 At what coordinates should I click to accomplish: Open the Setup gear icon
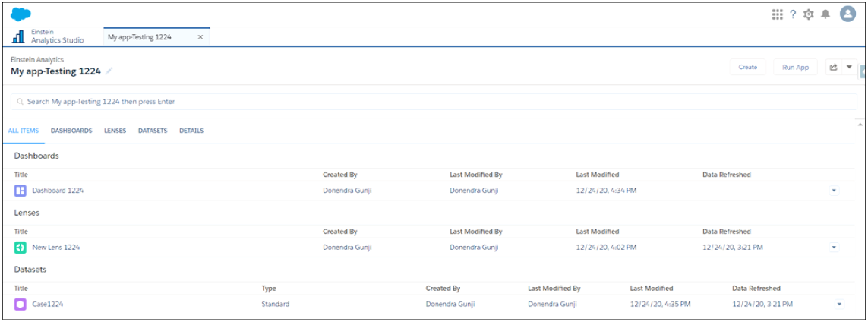pos(809,14)
